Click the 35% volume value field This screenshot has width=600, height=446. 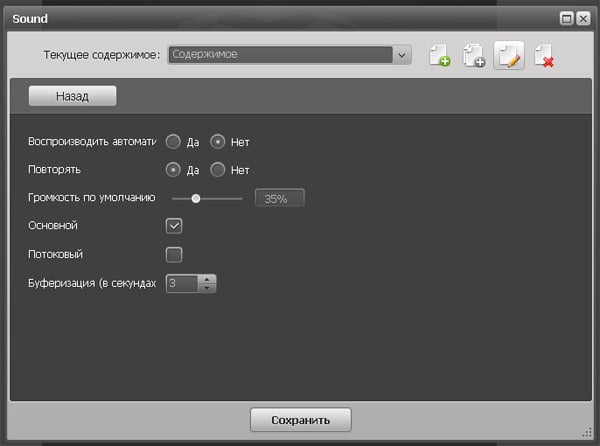(280, 198)
